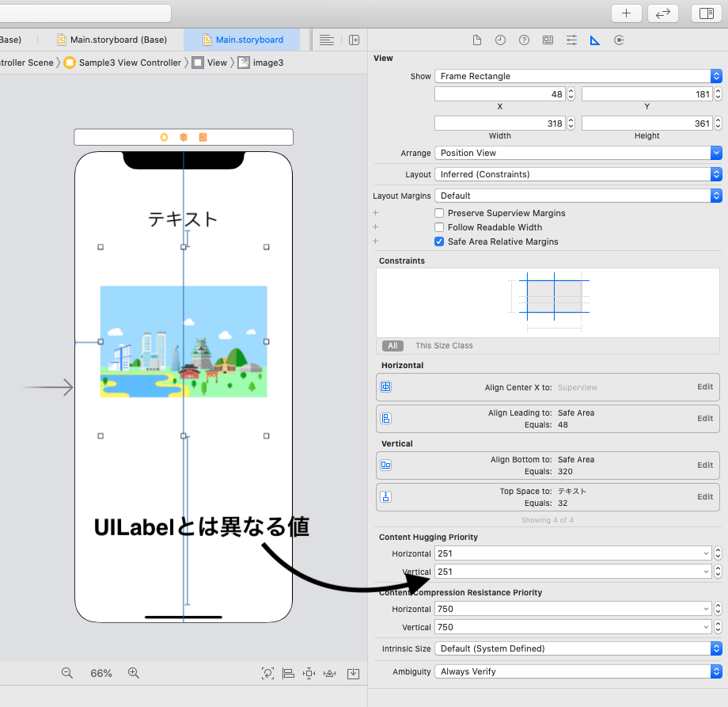The height and width of the screenshot is (707, 728).
Task: Click the Height value stepper
Action: (x=719, y=124)
